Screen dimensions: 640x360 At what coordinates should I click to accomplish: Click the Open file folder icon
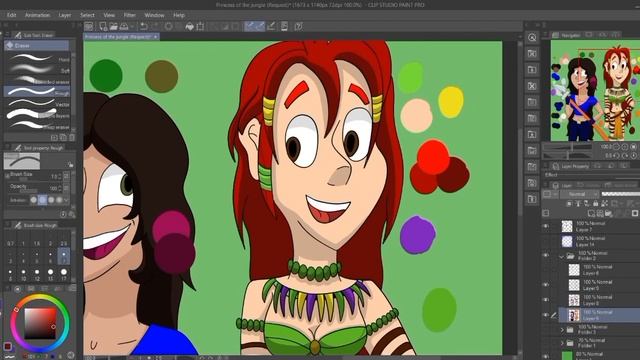(x=113, y=27)
